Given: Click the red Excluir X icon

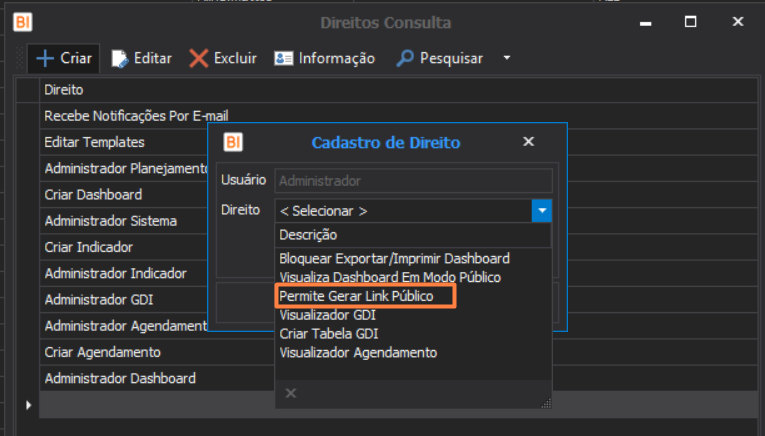Looking at the screenshot, I should 199,59.
